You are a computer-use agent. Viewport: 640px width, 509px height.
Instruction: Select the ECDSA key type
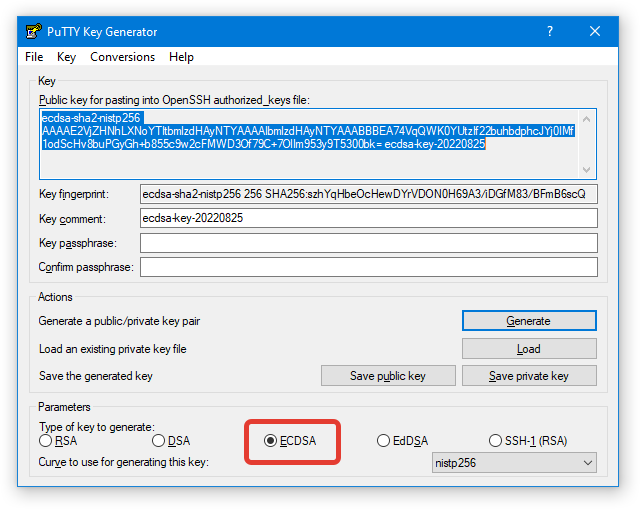pos(270,440)
